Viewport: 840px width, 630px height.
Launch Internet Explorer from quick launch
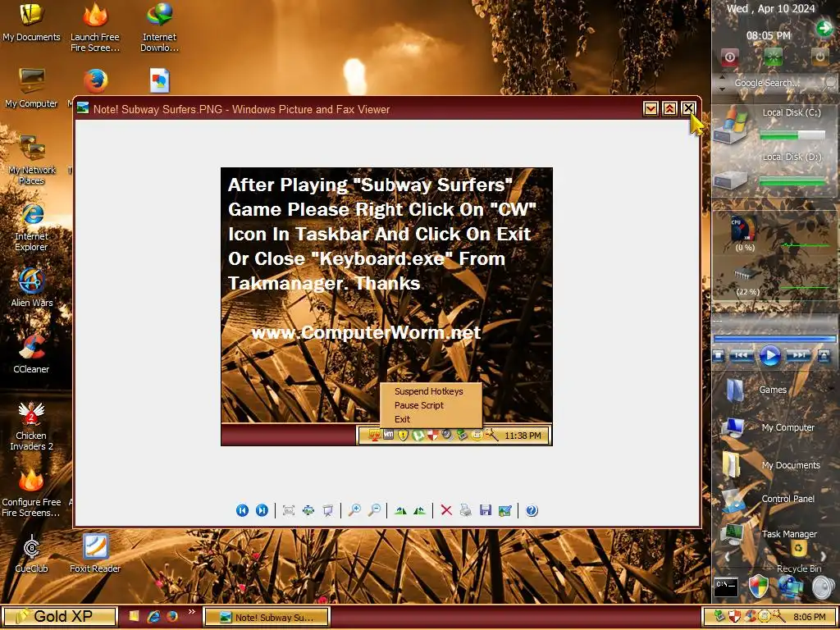(153, 617)
